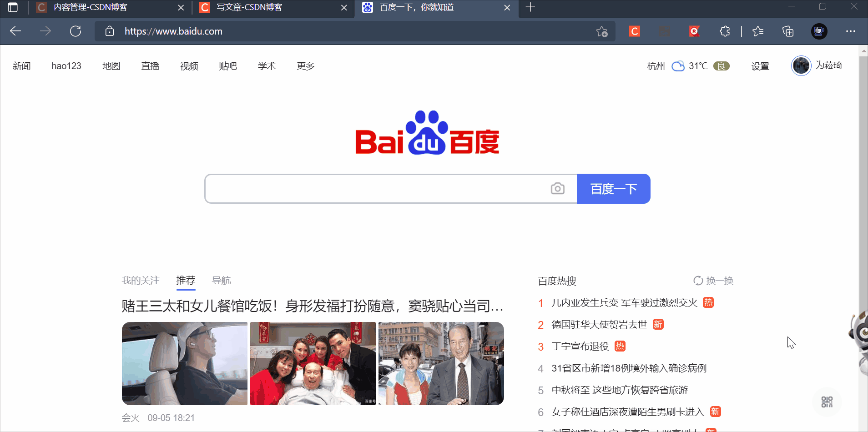Click 换一换 to refresh hot searches
868x432 pixels.
coord(720,281)
